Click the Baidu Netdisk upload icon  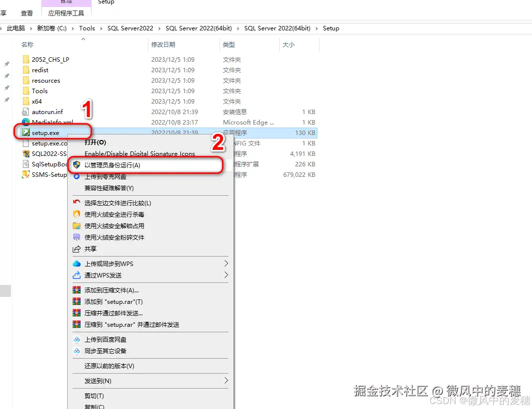tap(78, 339)
